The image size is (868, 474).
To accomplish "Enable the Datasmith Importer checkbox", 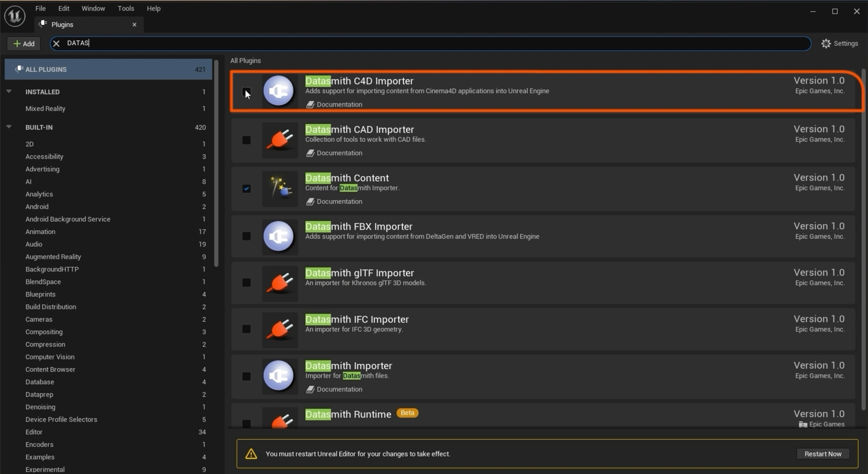I will (246, 376).
